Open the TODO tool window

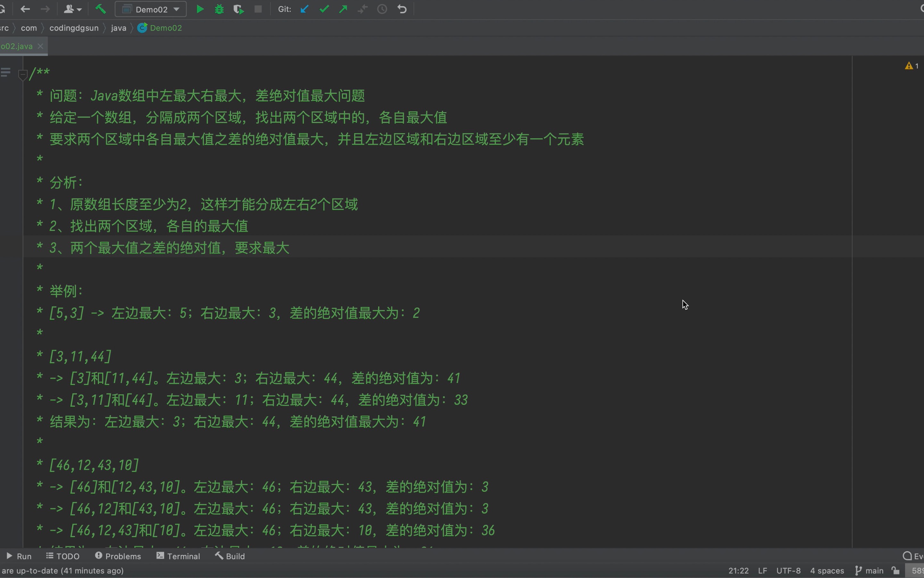click(62, 556)
